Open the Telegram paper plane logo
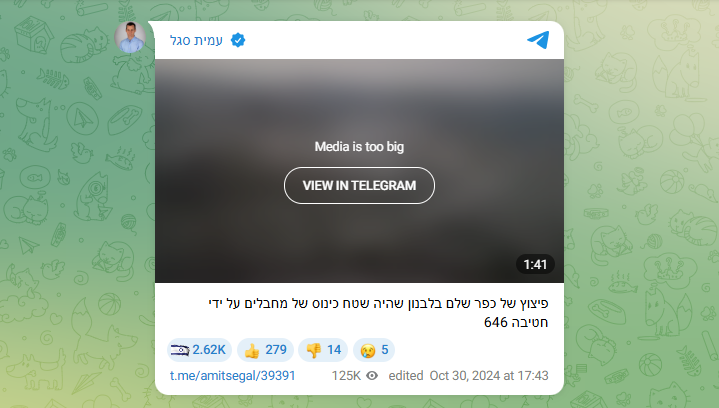The image size is (719, 408). click(538, 40)
